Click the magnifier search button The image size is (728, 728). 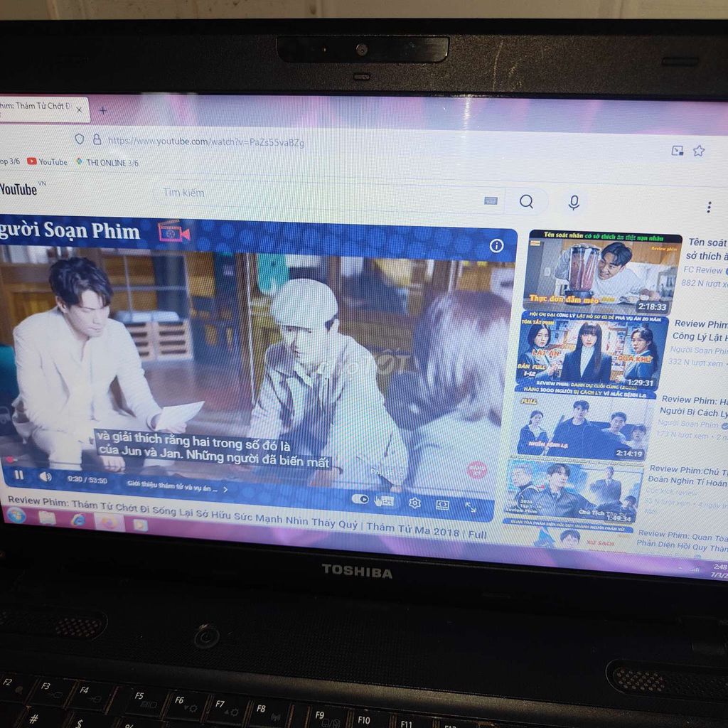point(527,201)
